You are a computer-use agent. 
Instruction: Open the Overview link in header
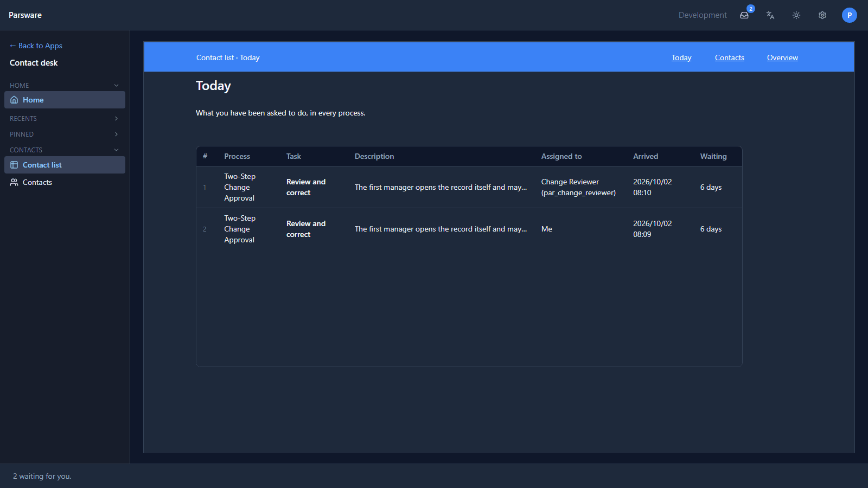pyautogui.click(x=782, y=57)
